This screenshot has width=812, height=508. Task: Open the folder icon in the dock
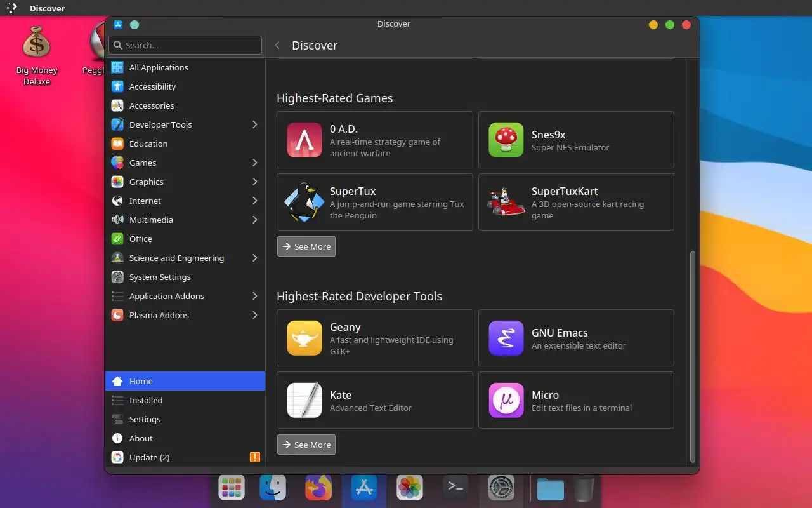point(550,489)
